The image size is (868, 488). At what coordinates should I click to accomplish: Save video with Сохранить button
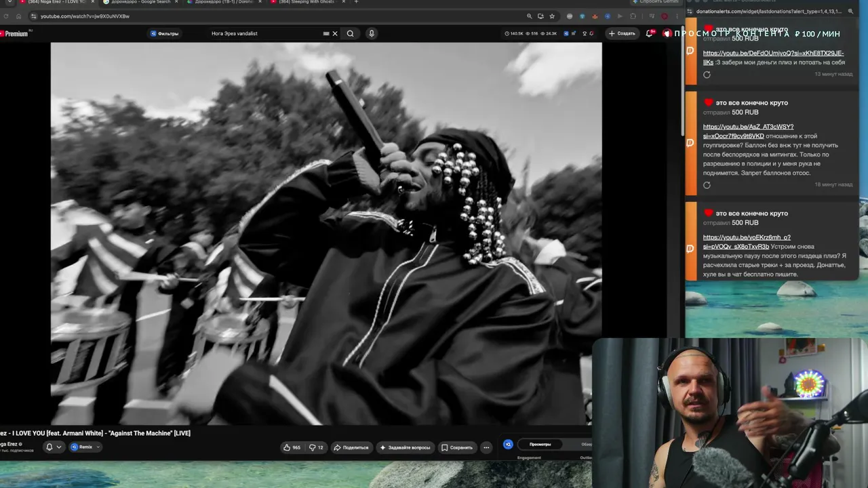(x=457, y=447)
